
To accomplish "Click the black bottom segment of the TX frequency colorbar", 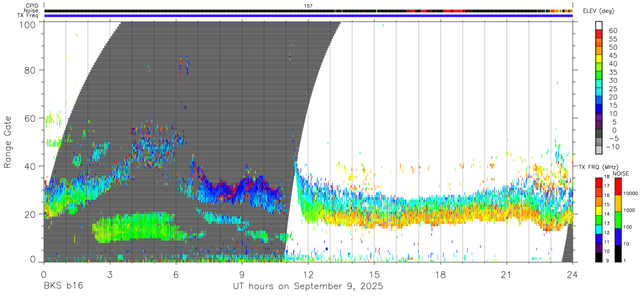I will pyautogui.click(x=599, y=257).
